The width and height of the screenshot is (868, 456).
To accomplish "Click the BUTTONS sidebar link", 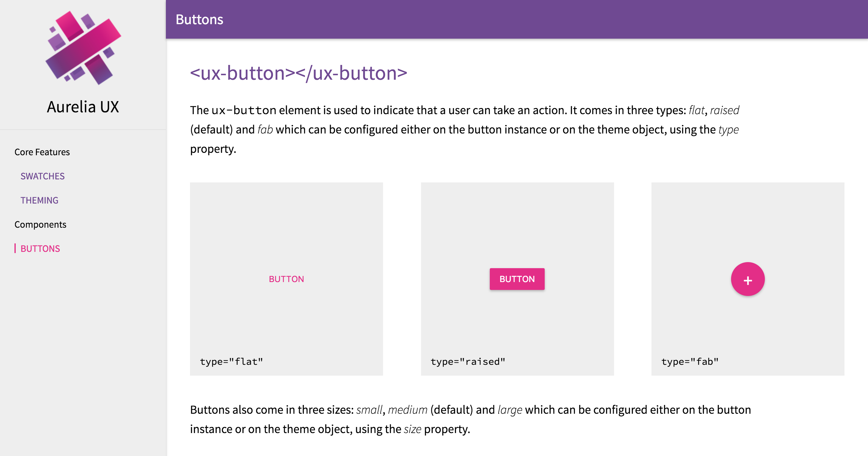I will (41, 249).
